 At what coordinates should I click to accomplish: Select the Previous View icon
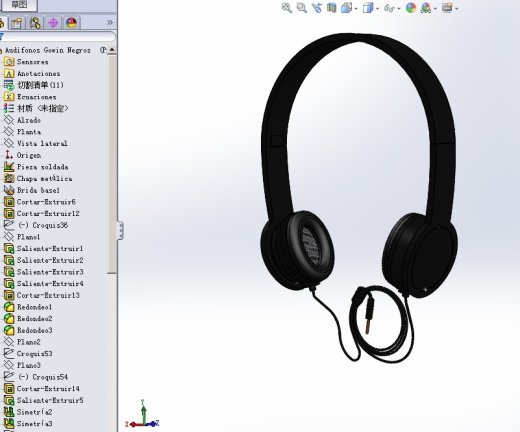[317, 8]
